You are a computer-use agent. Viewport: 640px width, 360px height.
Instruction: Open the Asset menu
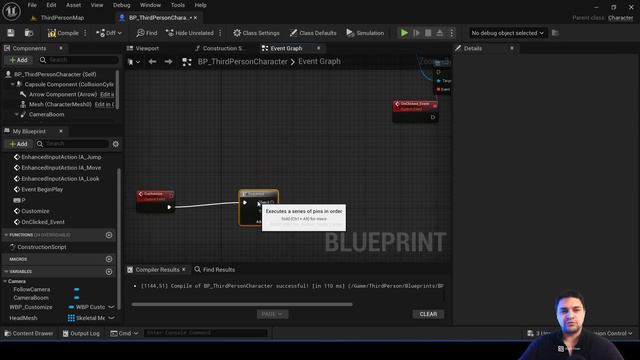point(73,5)
